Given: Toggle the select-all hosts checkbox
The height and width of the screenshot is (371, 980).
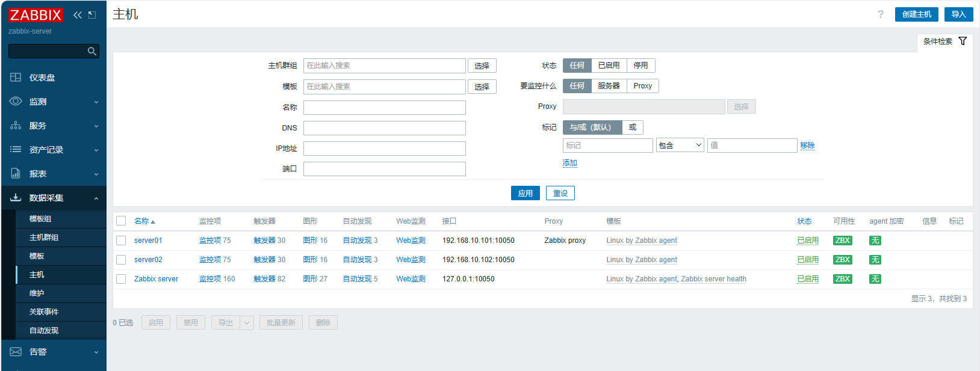Looking at the screenshot, I should pyautogui.click(x=121, y=221).
